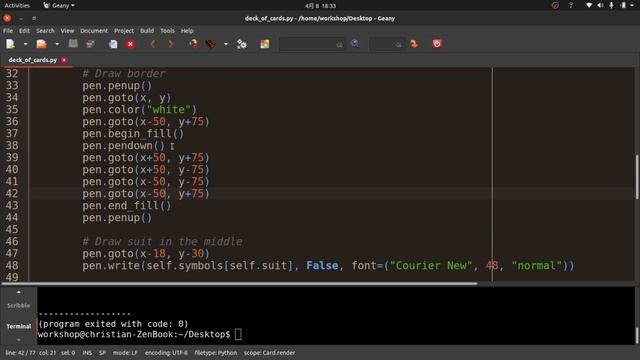Close the deck_of_cards.py tab

(x=64, y=60)
